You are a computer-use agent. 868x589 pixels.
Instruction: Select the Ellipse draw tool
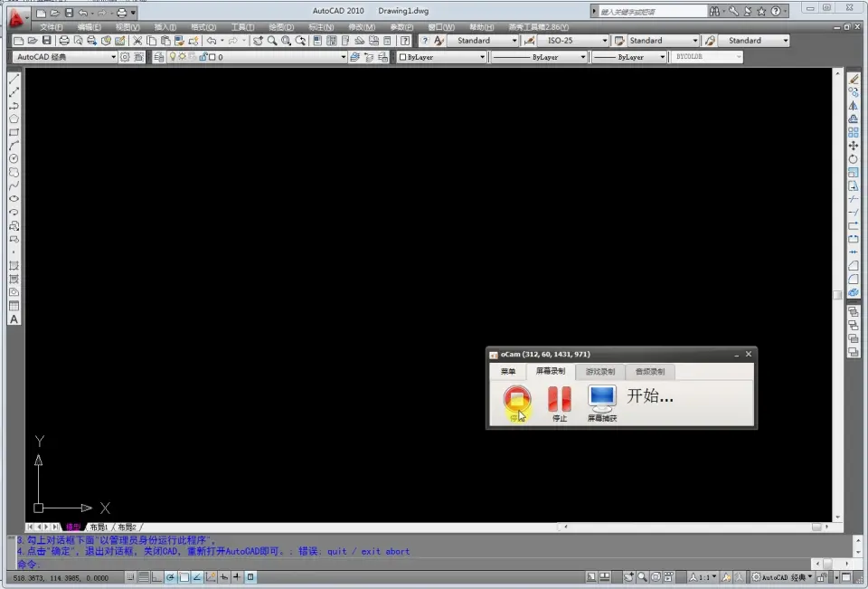point(14,199)
